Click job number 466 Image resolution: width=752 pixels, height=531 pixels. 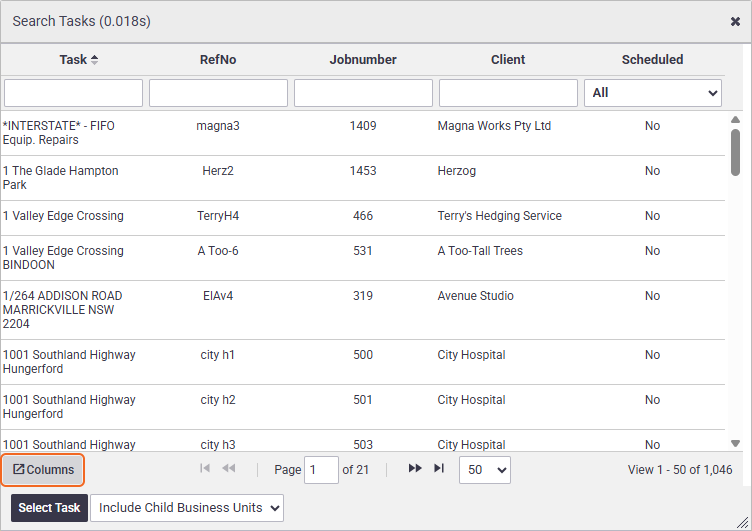pos(363,216)
